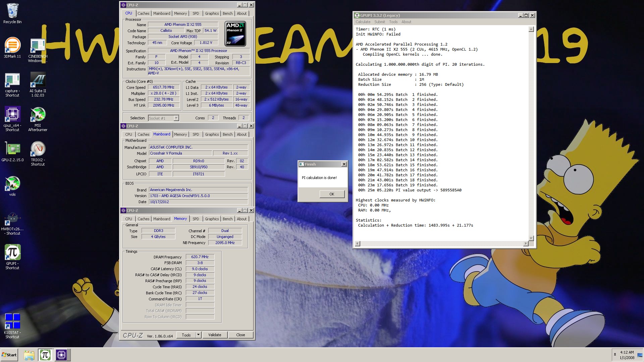Click left arrow of GPUPI horizontal scrollbar
The width and height of the screenshot is (644, 362).
click(358, 244)
